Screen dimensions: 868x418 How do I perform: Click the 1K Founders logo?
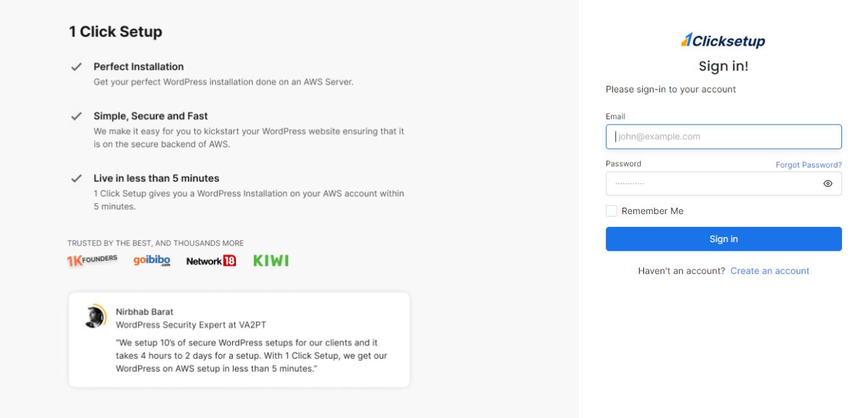click(92, 260)
